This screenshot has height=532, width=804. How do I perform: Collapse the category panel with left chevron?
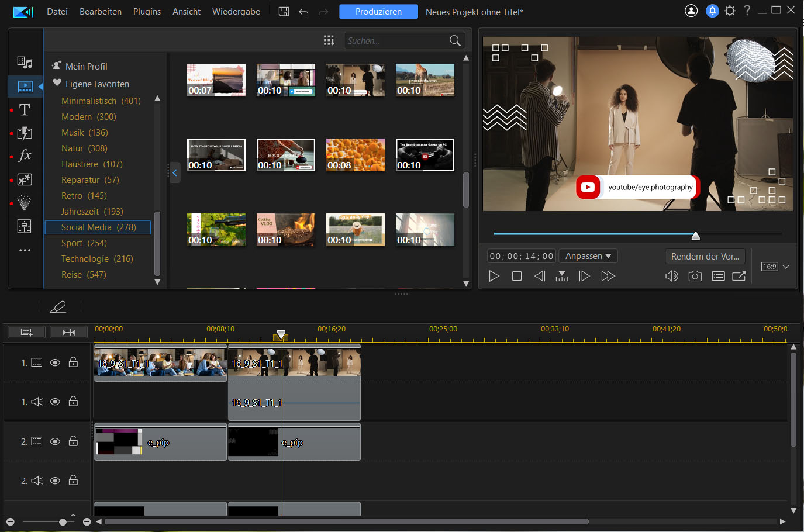pyautogui.click(x=174, y=172)
